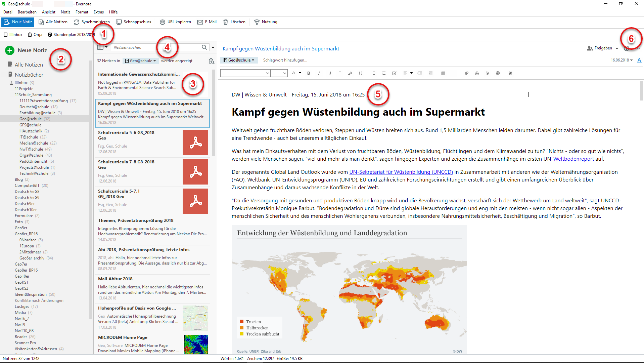Click the note list vertical scrollbar

(214, 113)
